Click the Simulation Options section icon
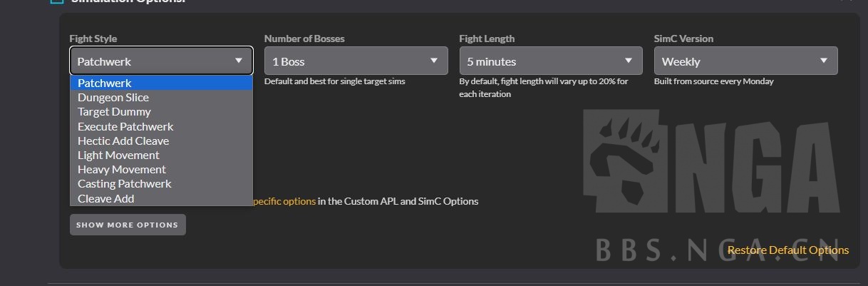Screen dimensions: 868x286 [57, 1]
